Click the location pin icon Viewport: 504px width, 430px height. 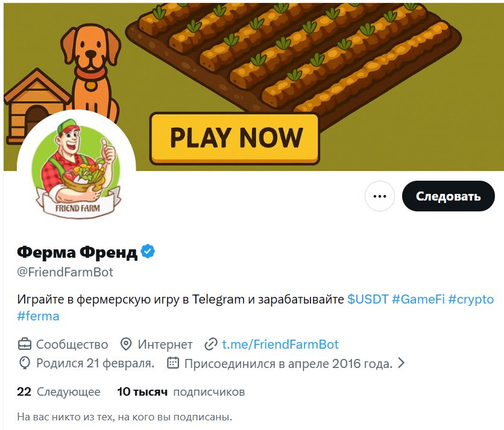tap(125, 344)
